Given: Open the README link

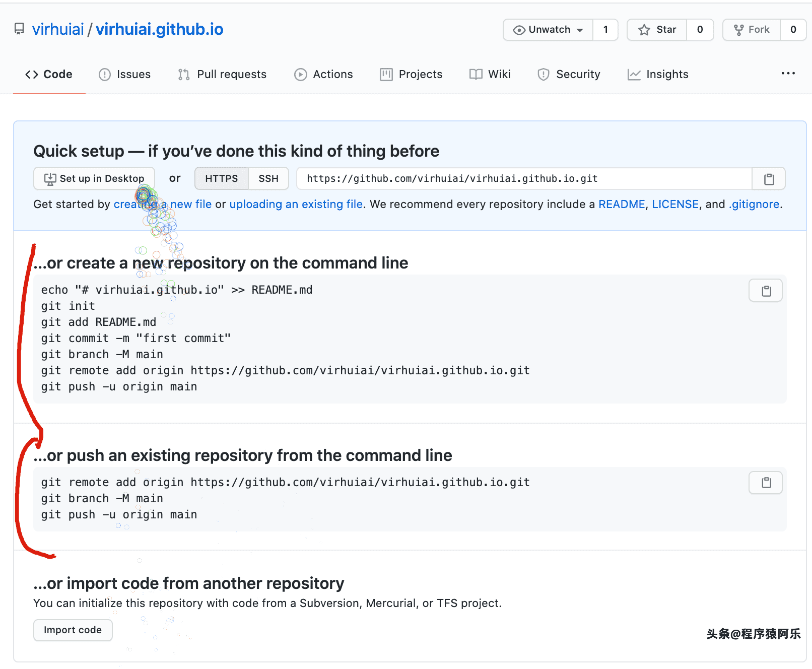Looking at the screenshot, I should coord(622,204).
